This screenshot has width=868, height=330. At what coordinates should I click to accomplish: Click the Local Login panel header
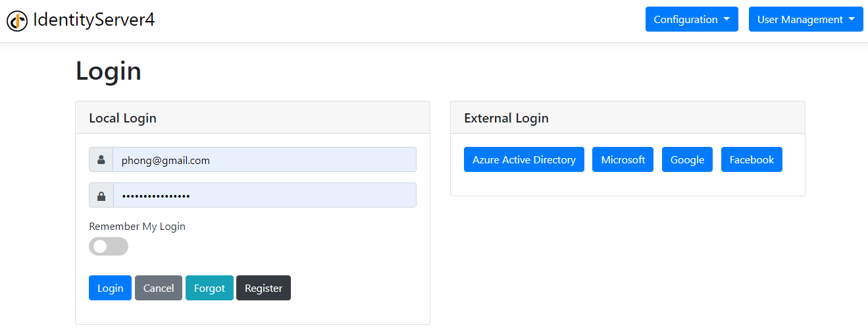pos(253,118)
